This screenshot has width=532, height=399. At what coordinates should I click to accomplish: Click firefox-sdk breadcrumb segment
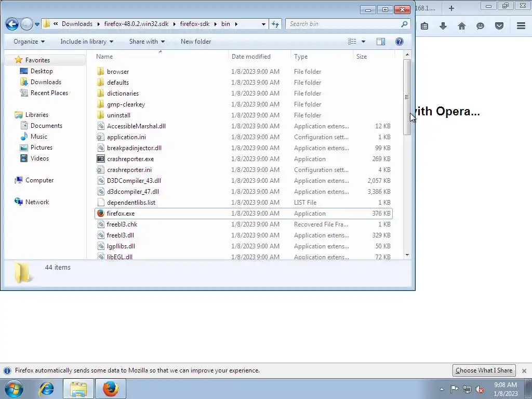(x=195, y=24)
